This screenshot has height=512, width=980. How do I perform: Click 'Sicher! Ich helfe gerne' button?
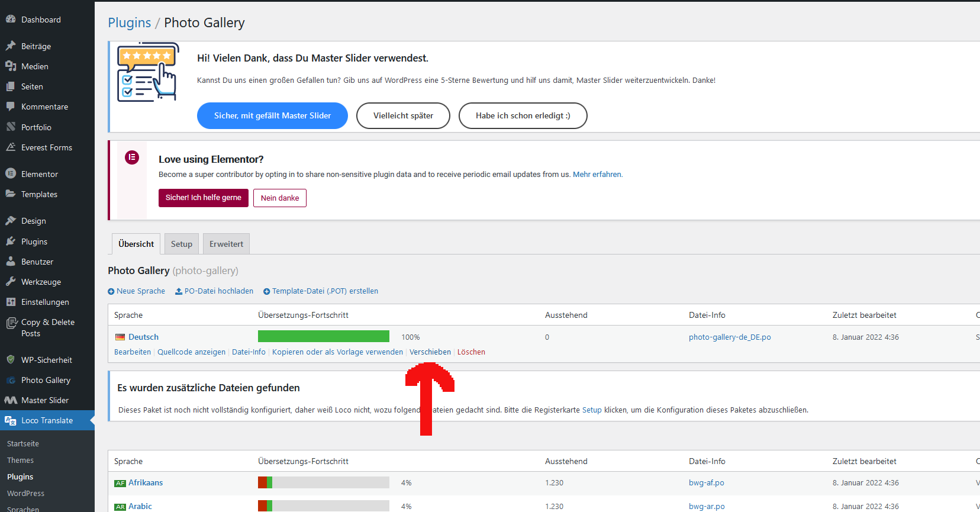[x=204, y=198]
